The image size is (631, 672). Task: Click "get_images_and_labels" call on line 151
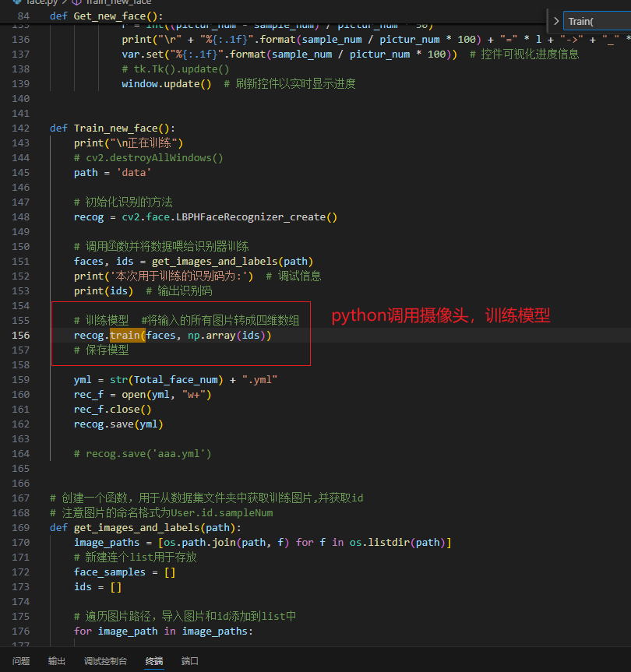[x=215, y=262]
